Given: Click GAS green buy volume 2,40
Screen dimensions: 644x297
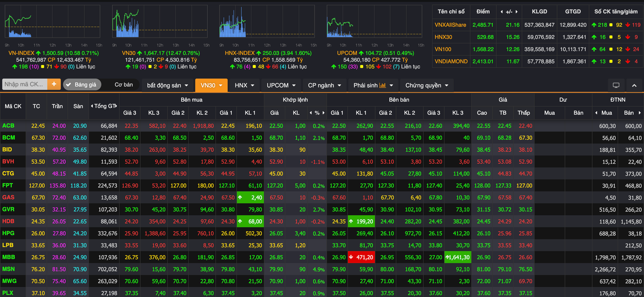Looking at the screenshot, I should click(x=250, y=197).
